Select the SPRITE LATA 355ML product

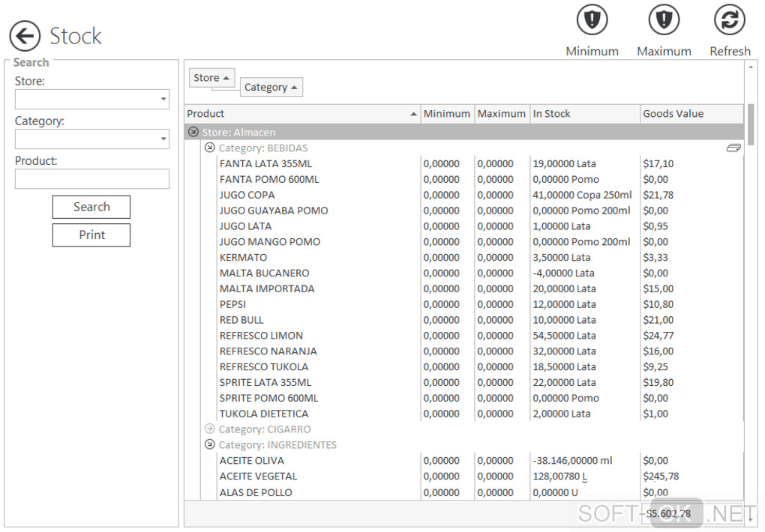coord(265,382)
